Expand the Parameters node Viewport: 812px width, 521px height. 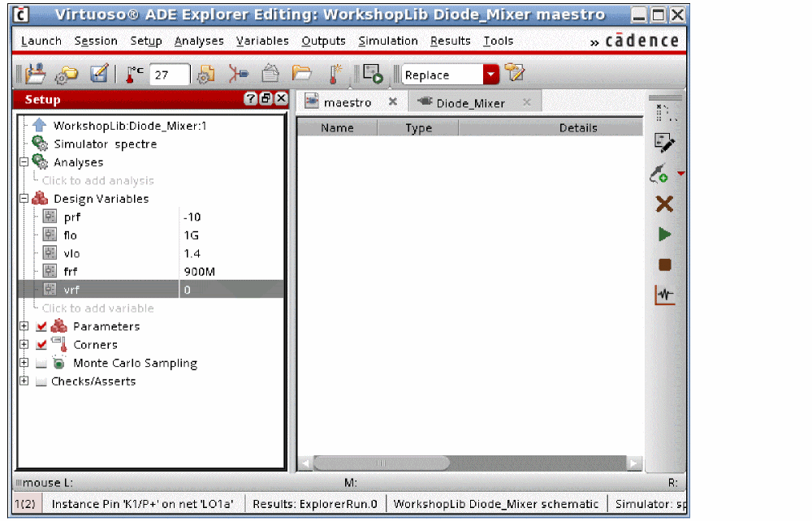(x=24, y=326)
